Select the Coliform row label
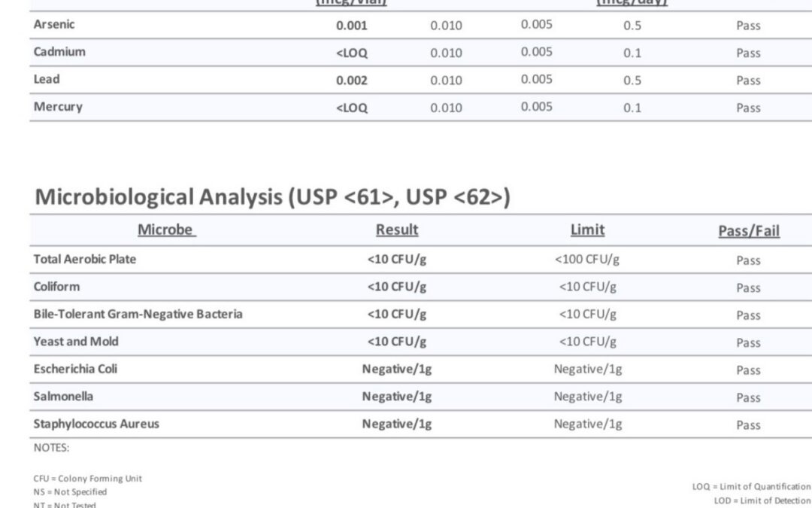Viewport: 812px width, 508px height. pyautogui.click(x=56, y=287)
